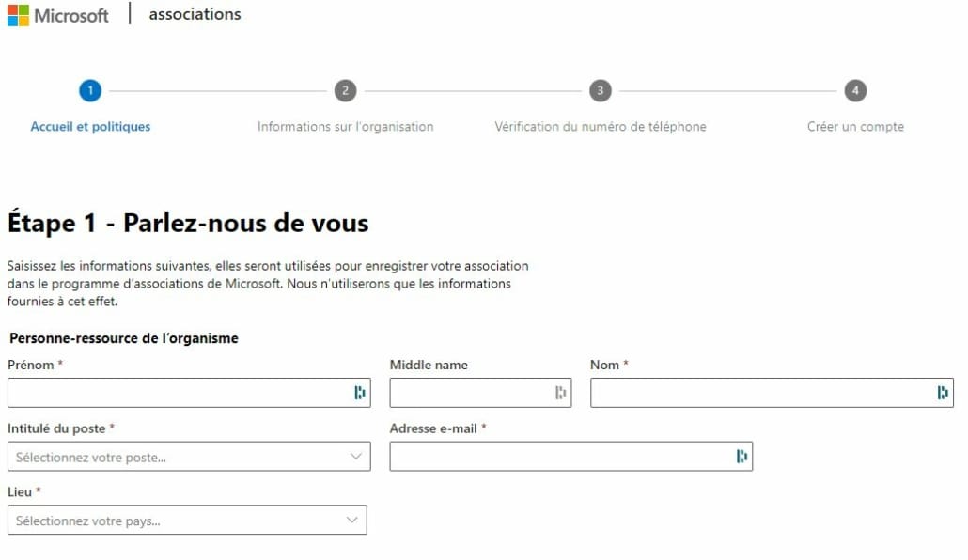
Task: Go to Accueil et politiques step
Action: [90, 127]
